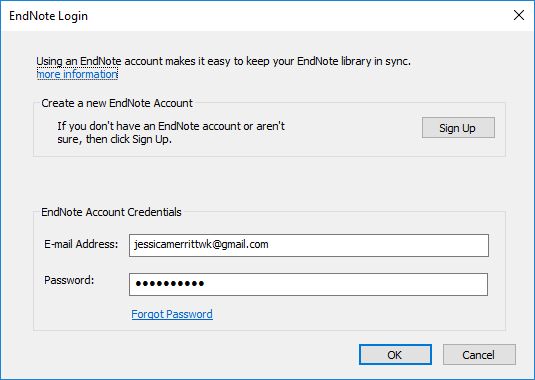The width and height of the screenshot is (535, 380).
Task: Click the 'EndNote Account Credentials' heading
Action: (x=111, y=212)
